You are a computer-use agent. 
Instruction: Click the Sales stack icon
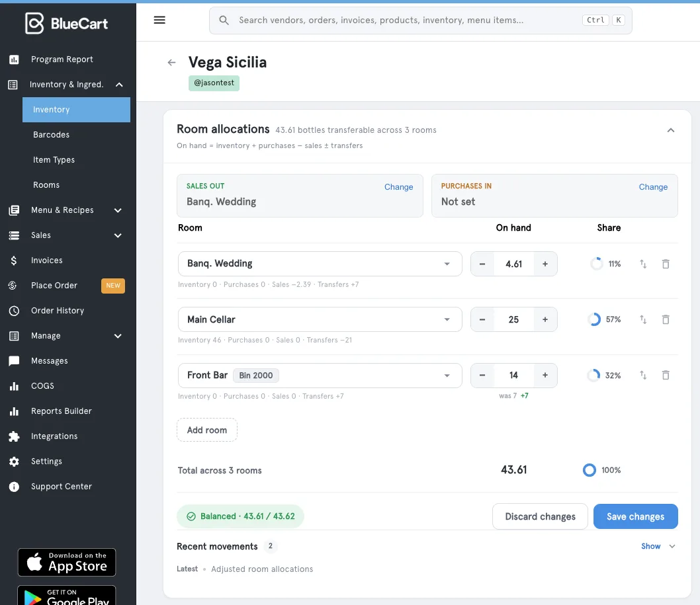[x=14, y=235]
